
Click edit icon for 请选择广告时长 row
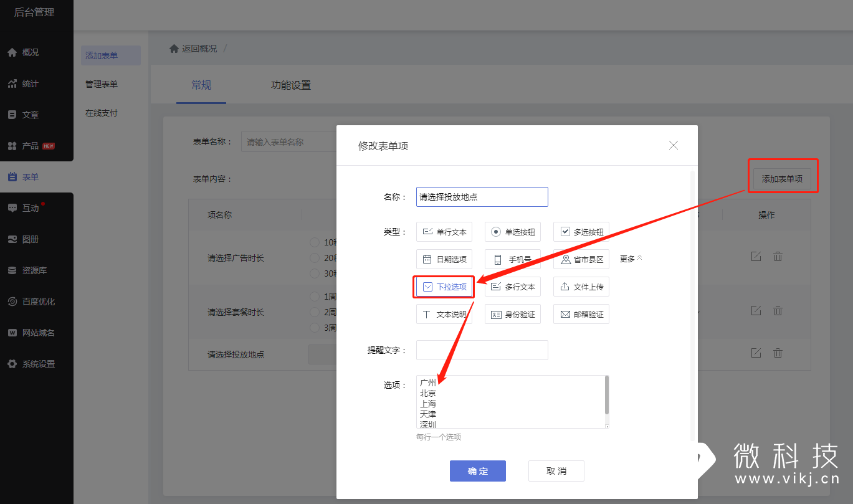(756, 256)
